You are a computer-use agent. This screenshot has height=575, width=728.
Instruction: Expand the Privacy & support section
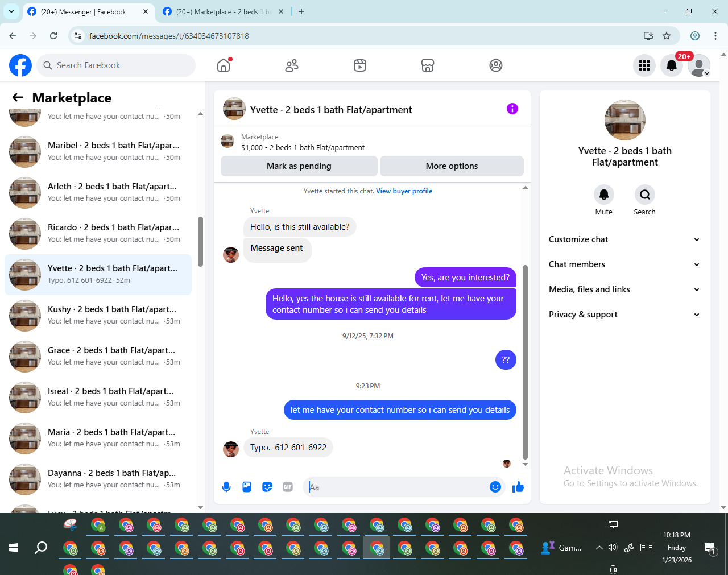(624, 315)
